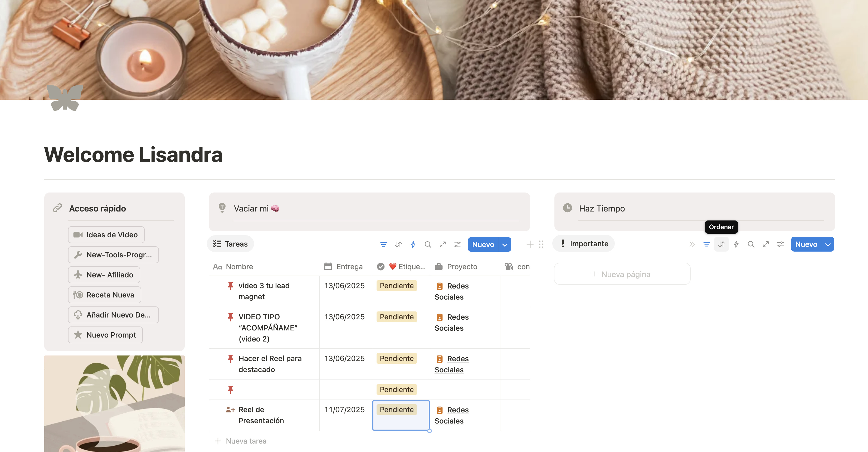This screenshot has height=452, width=868.
Task: Click Nueva página card in Importante view
Action: 622,274
